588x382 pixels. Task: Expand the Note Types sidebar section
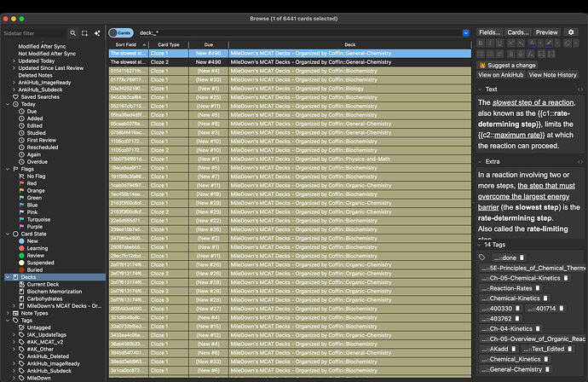point(8,313)
